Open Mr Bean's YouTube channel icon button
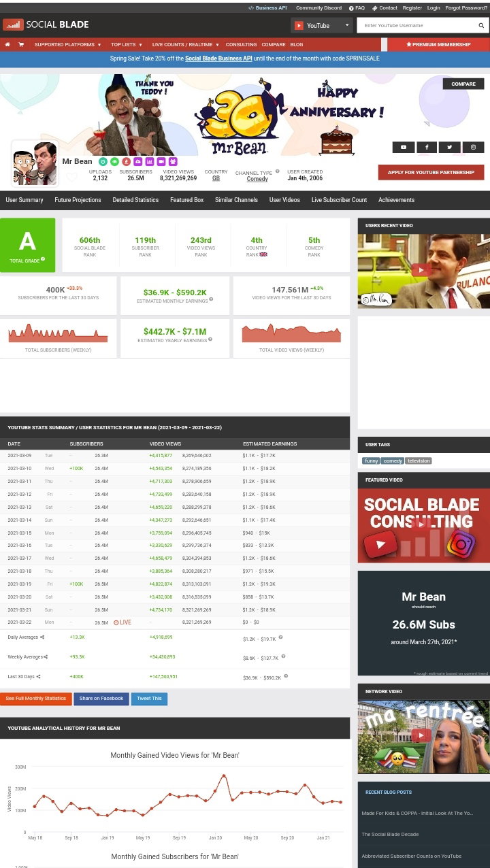The width and height of the screenshot is (490, 868). pyautogui.click(x=404, y=147)
